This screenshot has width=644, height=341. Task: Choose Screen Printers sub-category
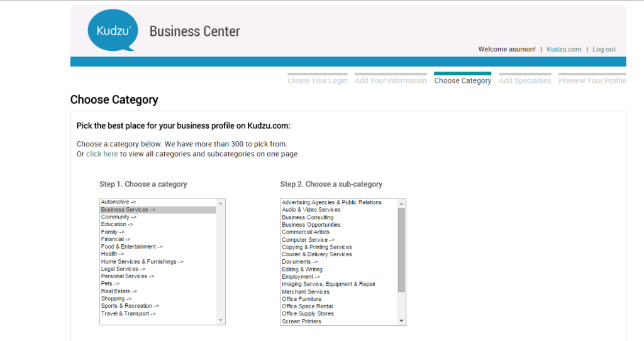pyautogui.click(x=339, y=322)
